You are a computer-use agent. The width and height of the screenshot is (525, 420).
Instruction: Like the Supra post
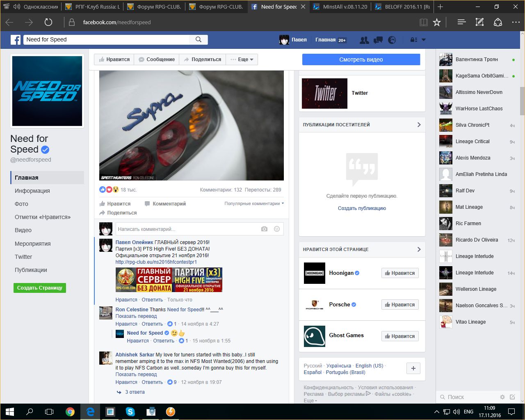(115, 204)
